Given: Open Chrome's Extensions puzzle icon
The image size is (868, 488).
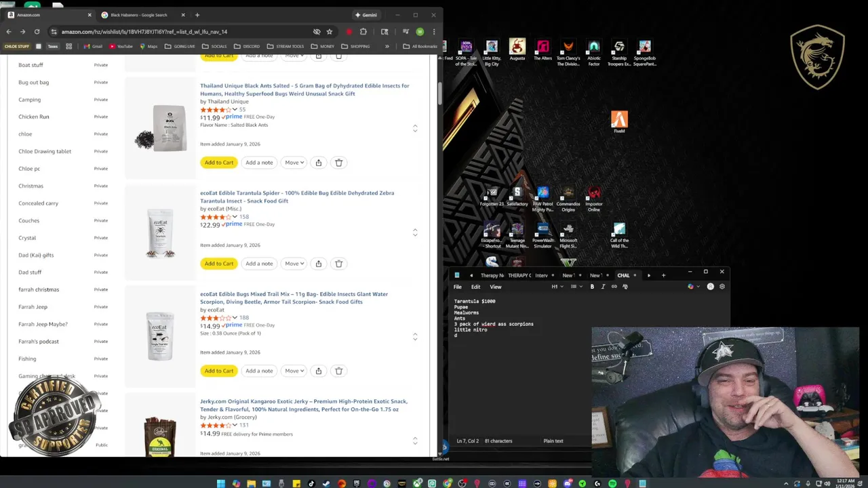Looking at the screenshot, I should (363, 32).
